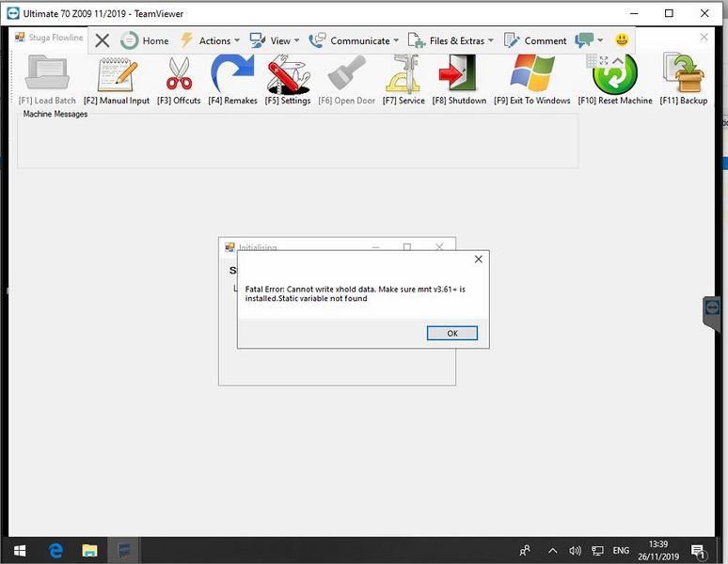This screenshot has height=564, width=728.
Task: Click the smiley feedback icon
Action: [622, 39]
